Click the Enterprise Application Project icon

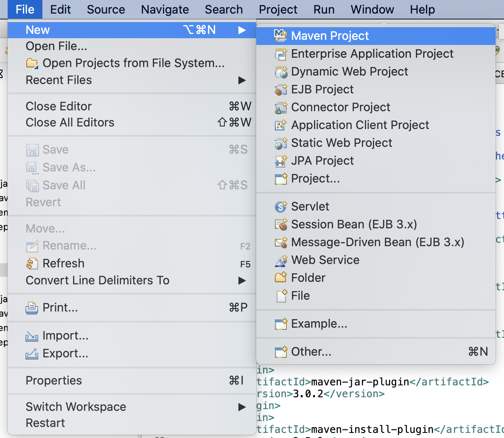(280, 54)
